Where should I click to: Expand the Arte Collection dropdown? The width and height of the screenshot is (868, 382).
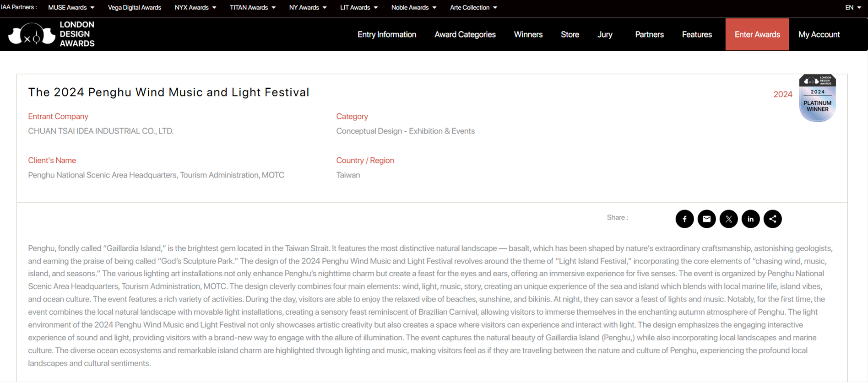click(473, 7)
